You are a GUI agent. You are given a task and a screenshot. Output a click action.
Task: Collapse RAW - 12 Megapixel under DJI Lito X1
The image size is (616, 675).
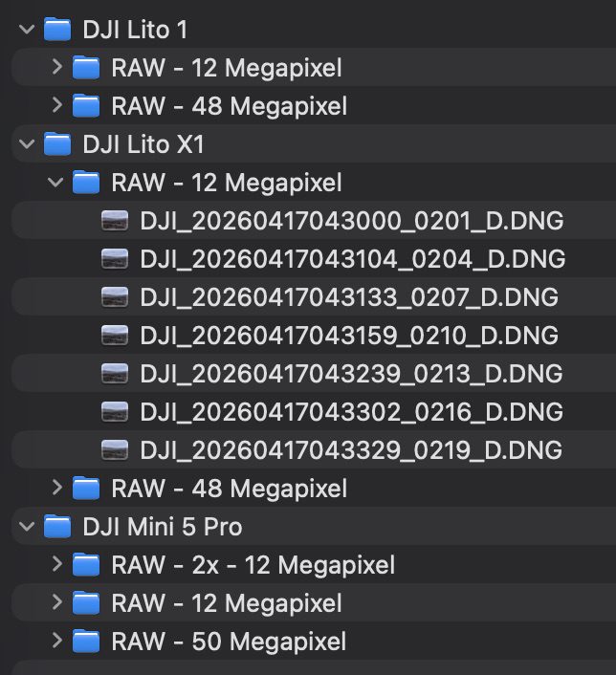click(55, 183)
